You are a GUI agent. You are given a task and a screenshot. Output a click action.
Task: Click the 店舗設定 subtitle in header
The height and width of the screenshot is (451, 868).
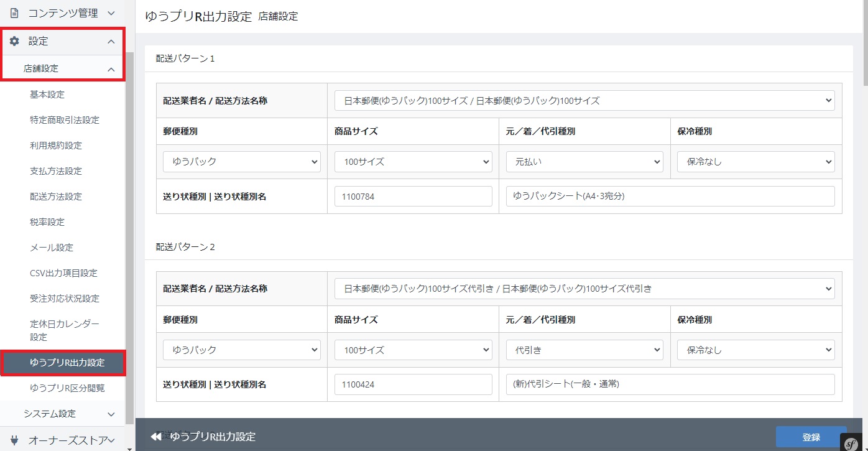[x=278, y=17]
